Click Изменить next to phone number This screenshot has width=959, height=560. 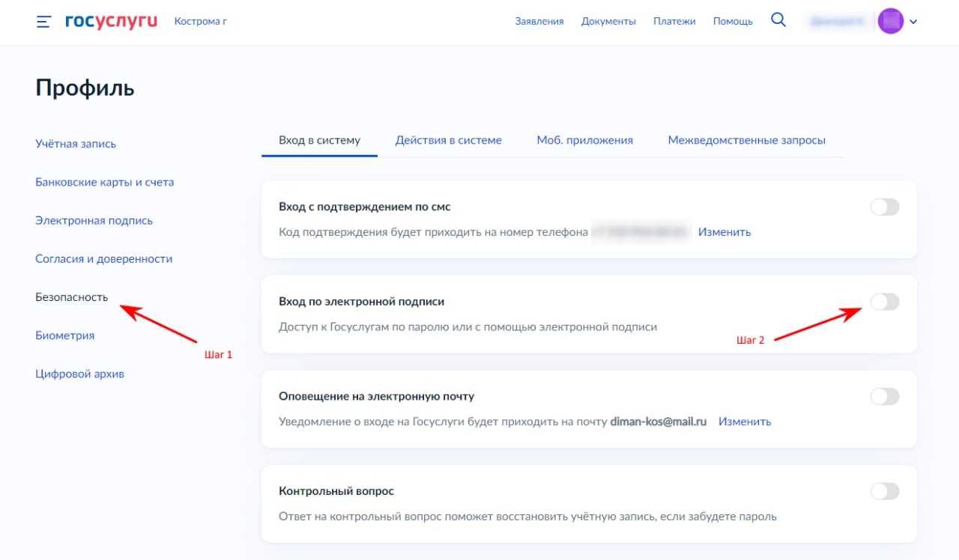coord(724,232)
